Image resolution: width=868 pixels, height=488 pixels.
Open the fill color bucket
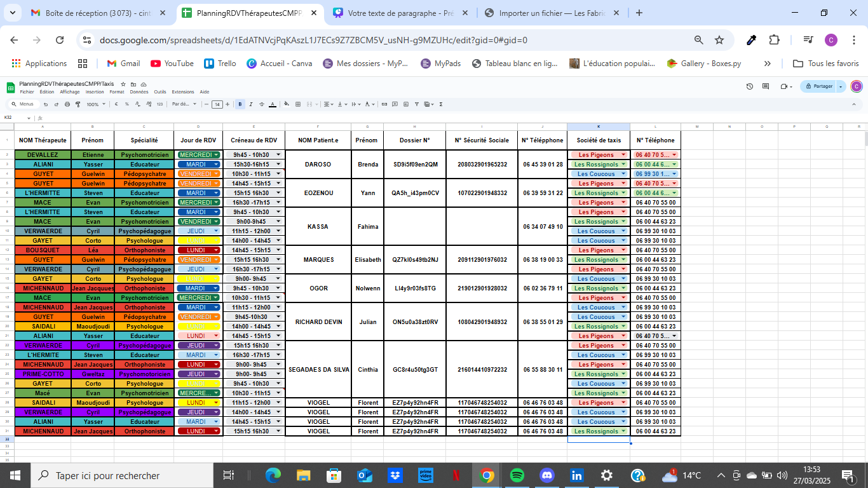point(287,104)
